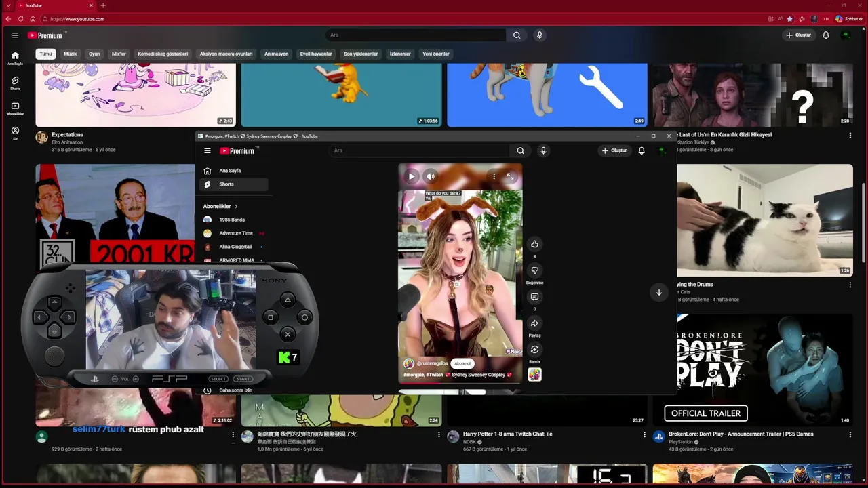Open Ana Sayfa in the Shorts window sidebar
Viewport: 868px width, 488px height.
coord(234,171)
